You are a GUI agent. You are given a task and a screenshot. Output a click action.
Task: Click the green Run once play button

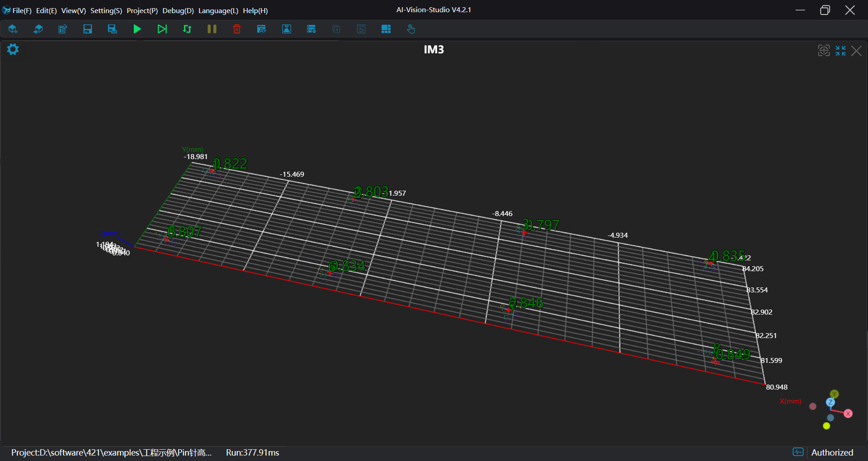pyautogui.click(x=137, y=29)
